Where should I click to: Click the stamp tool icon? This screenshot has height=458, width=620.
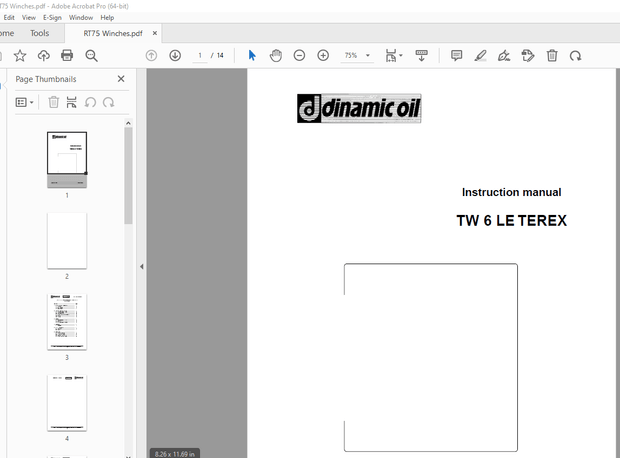[528, 55]
